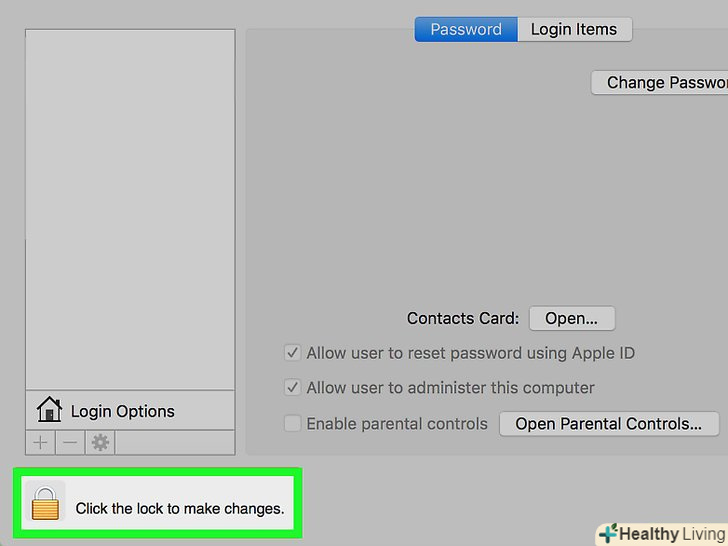
Task: Click the Open Parental Controls… button
Action: (x=608, y=424)
